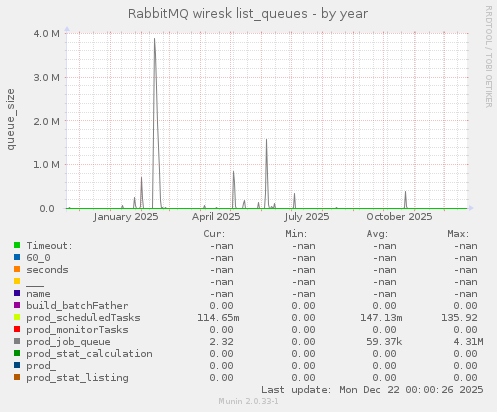The width and height of the screenshot is (497, 412).
Task: Click the '147.13m' average value
Action: click(381, 318)
